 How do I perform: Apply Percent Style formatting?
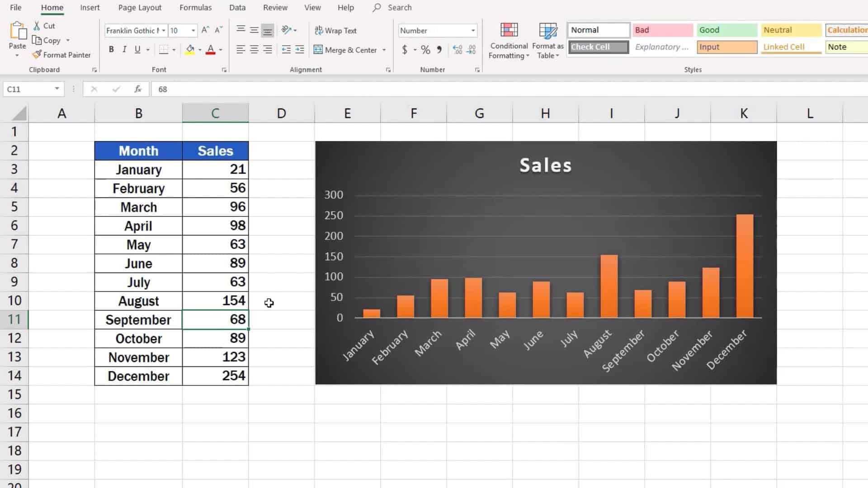pyautogui.click(x=424, y=50)
